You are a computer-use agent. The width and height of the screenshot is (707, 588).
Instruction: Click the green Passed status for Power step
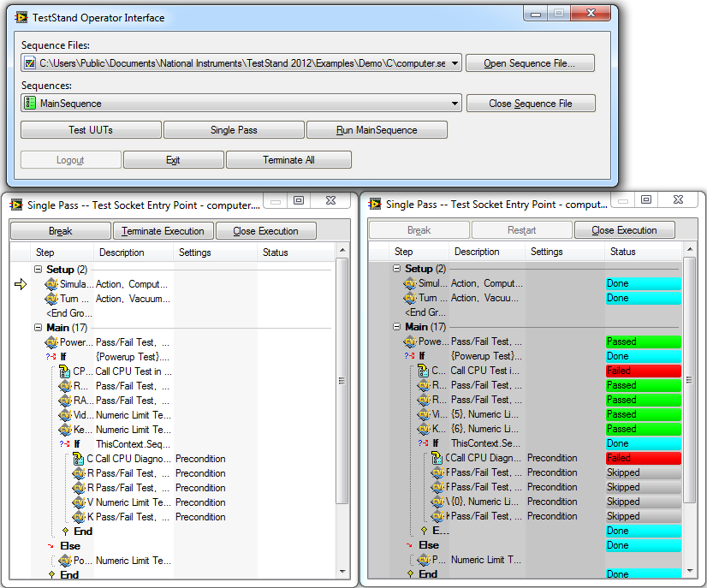(x=643, y=342)
